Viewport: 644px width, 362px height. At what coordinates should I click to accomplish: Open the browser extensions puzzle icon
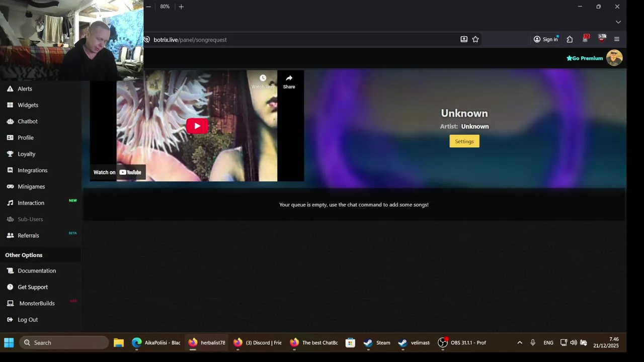point(570,39)
